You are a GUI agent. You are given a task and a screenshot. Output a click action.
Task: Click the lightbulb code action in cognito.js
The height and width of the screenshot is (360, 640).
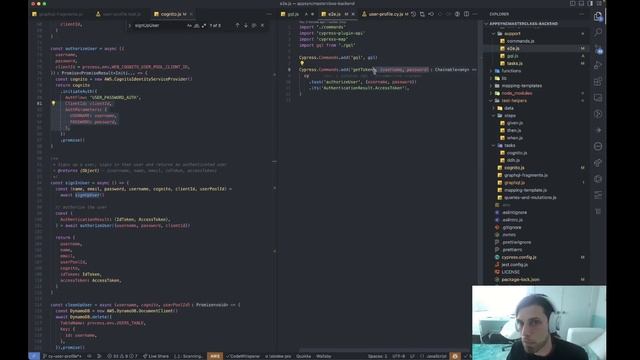coord(53,103)
